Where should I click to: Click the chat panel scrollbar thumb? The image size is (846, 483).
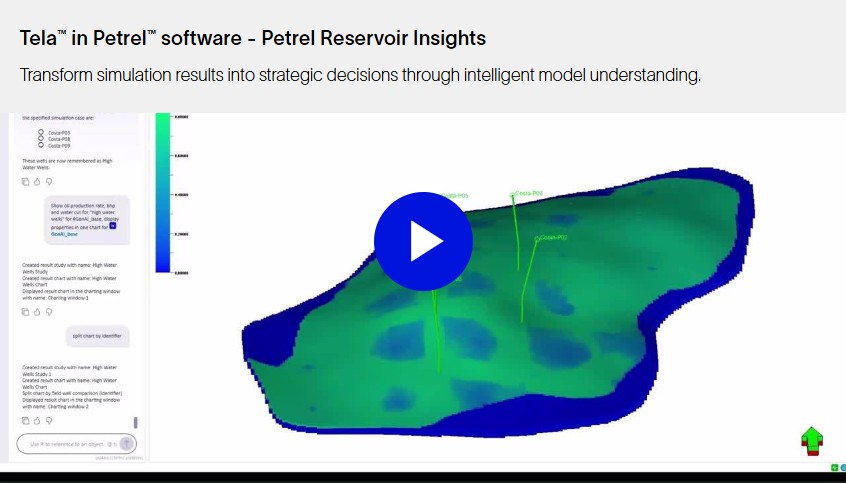(x=135, y=422)
